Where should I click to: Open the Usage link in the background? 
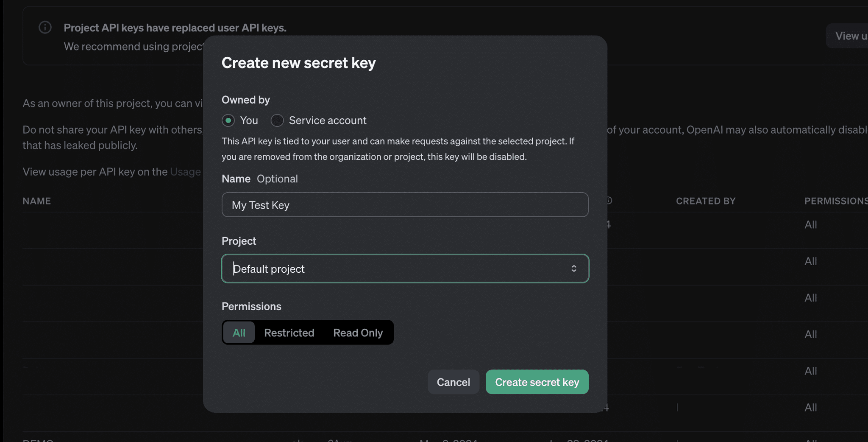(186, 172)
